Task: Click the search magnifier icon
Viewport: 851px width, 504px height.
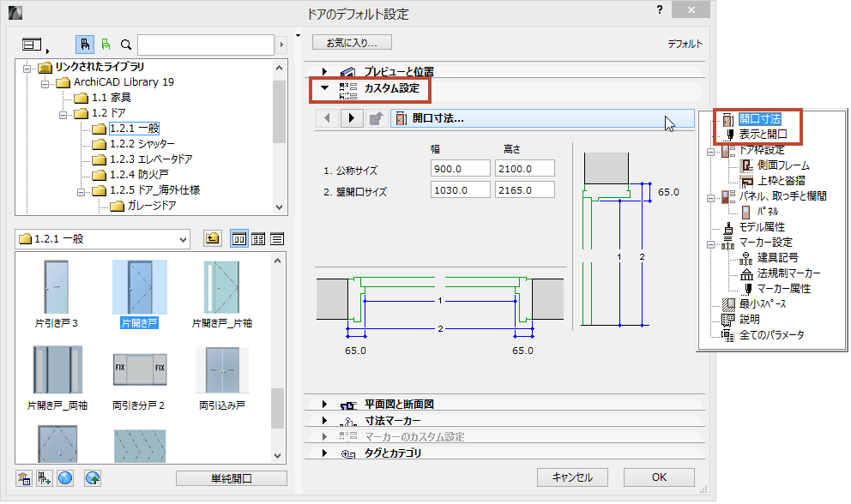Action: 126,44
